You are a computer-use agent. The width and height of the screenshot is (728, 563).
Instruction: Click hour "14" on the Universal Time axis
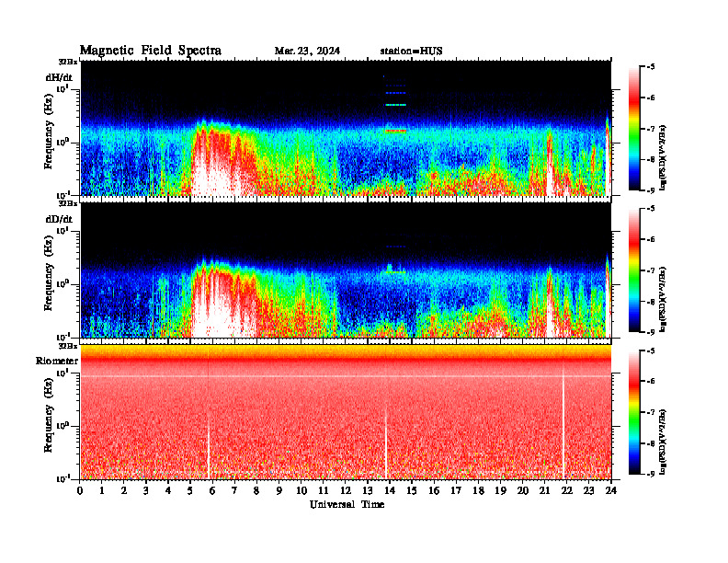(x=390, y=490)
